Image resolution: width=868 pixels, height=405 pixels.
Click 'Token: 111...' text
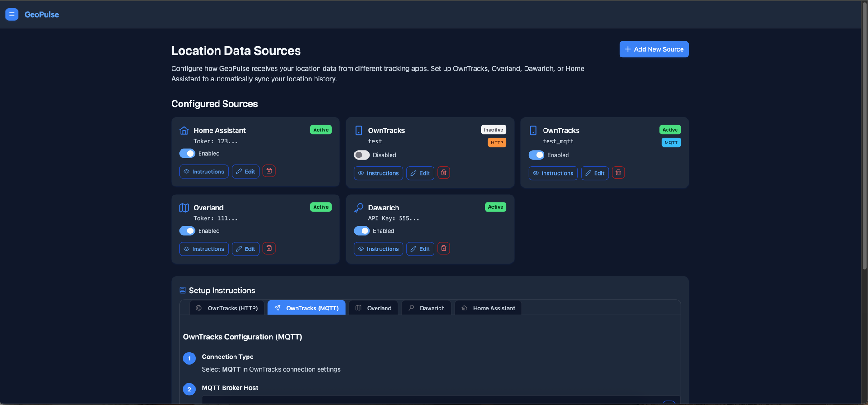[x=215, y=218]
